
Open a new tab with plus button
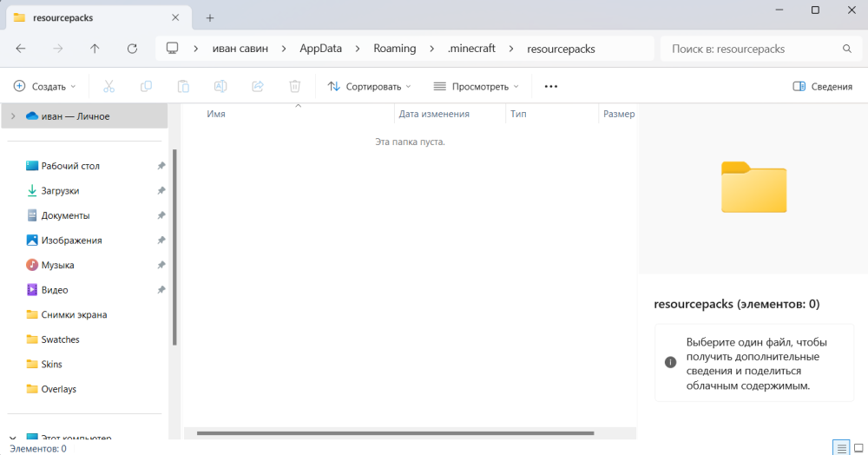(x=210, y=17)
